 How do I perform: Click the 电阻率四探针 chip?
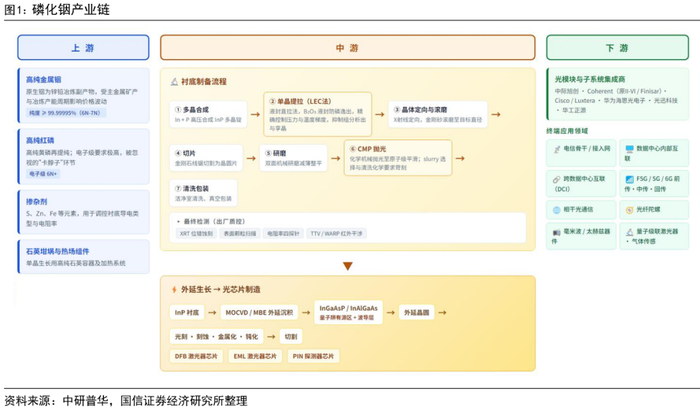tap(283, 233)
